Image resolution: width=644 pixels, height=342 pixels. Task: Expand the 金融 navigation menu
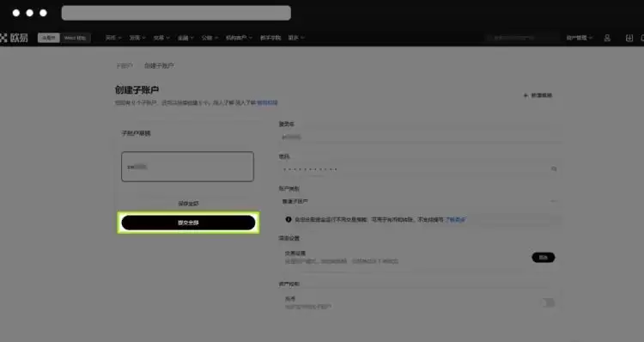(185, 38)
